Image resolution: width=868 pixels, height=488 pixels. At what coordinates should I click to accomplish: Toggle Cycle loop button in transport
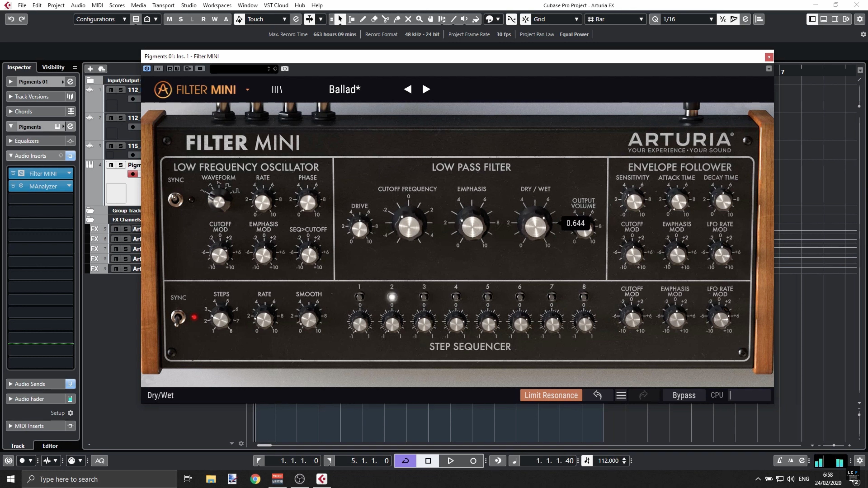pos(405,461)
